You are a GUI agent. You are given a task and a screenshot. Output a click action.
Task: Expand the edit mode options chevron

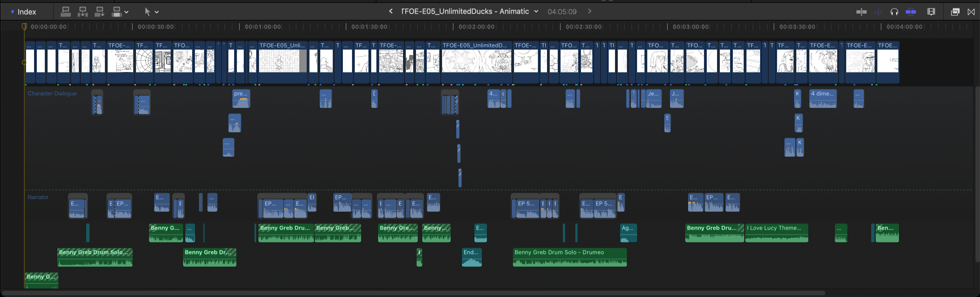pos(126,11)
